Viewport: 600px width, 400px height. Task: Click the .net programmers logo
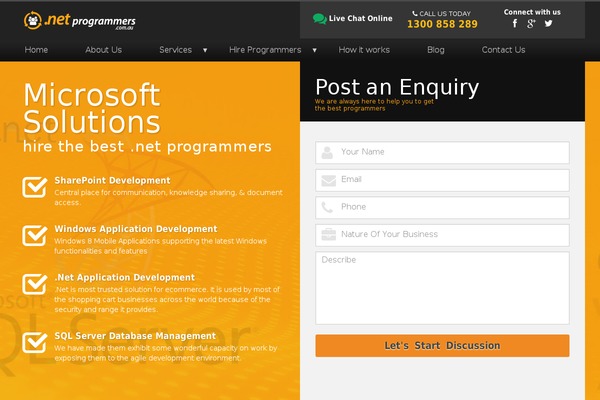click(x=80, y=21)
